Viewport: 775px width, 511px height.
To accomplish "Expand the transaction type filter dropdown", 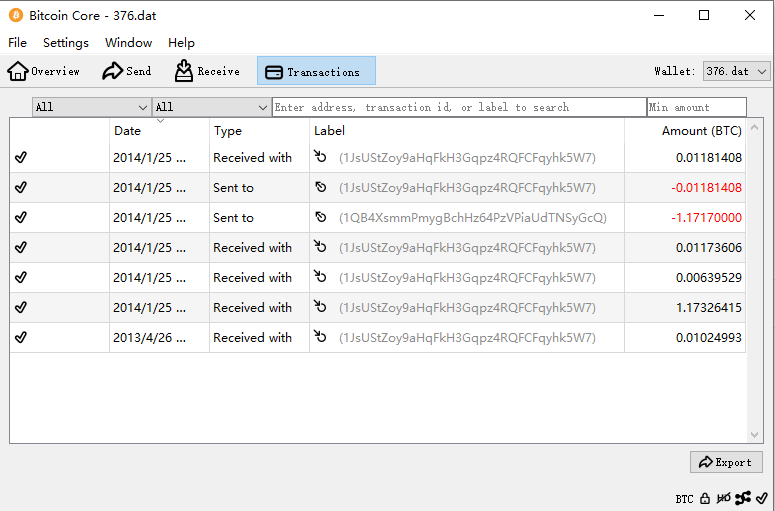I will click(x=211, y=107).
